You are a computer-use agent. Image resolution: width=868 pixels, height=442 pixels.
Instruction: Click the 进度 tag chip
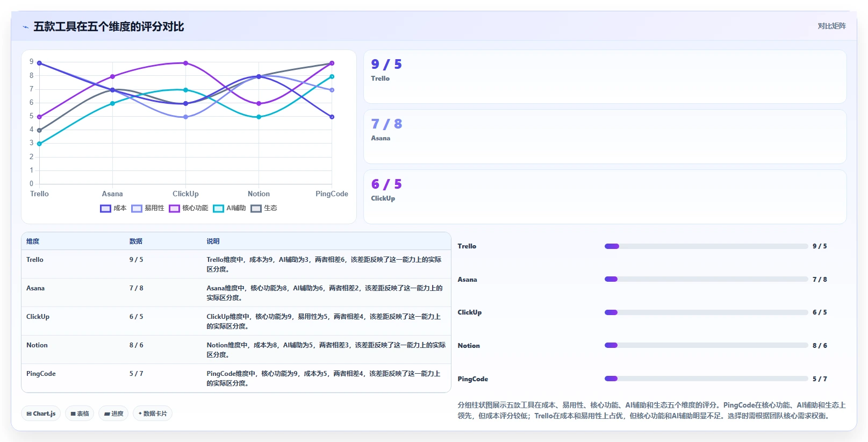coord(113,414)
